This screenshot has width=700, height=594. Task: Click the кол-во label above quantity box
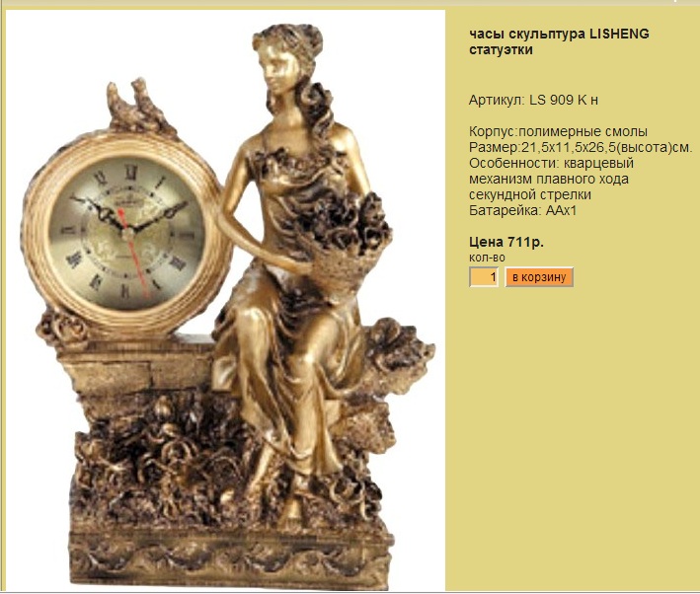(487, 258)
